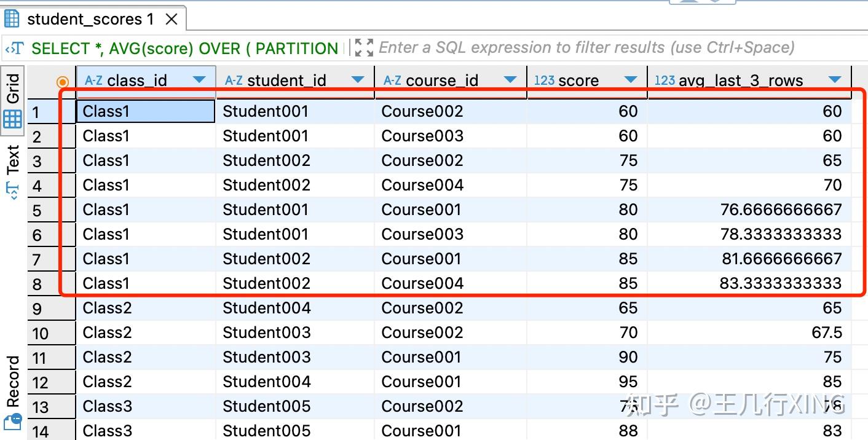Open the class_id column filter dropdown
The image size is (868, 440).
pos(199,80)
